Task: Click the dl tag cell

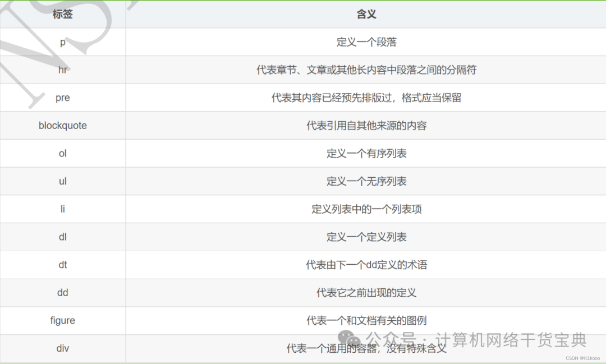Action: coord(63,237)
